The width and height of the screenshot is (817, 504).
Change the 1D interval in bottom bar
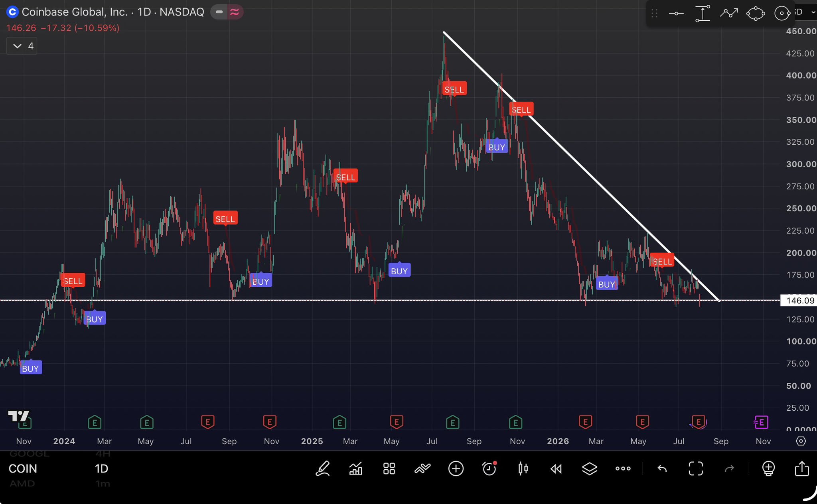click(x=101, y=469)
